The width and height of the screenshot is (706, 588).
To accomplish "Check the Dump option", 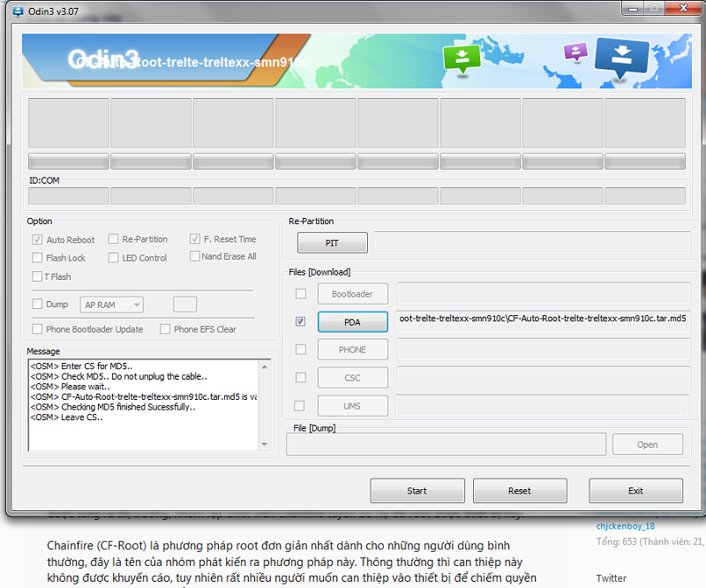I will pos(37,304).
